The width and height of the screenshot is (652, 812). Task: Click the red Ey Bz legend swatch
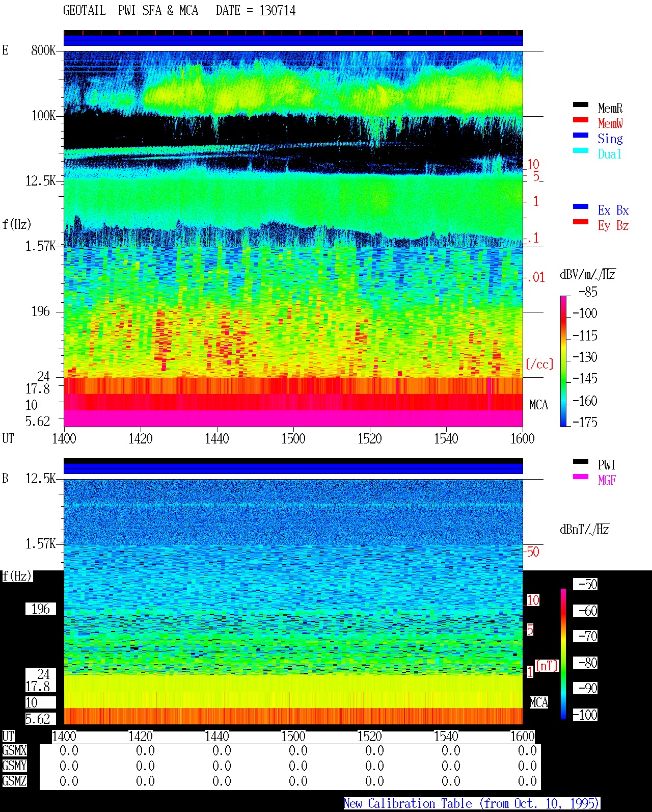coord(580,222)
